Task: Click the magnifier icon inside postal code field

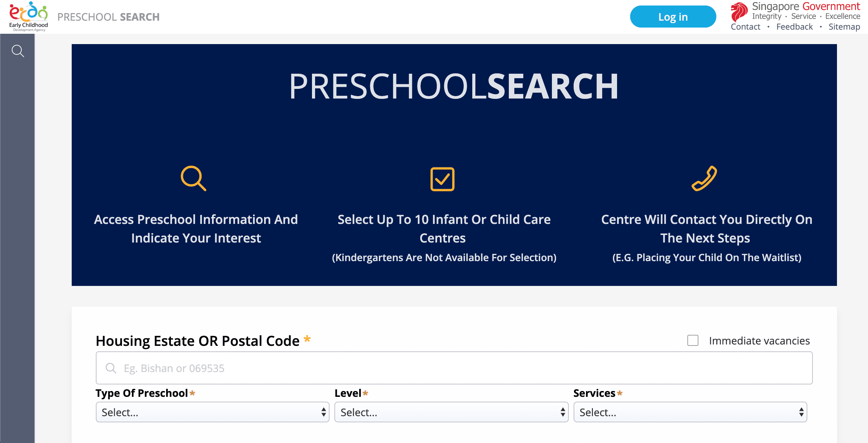Action: [111, 368]
